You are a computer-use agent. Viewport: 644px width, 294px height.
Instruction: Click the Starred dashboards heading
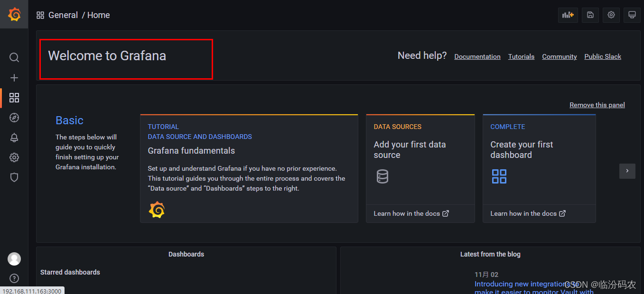coord(70,272)
